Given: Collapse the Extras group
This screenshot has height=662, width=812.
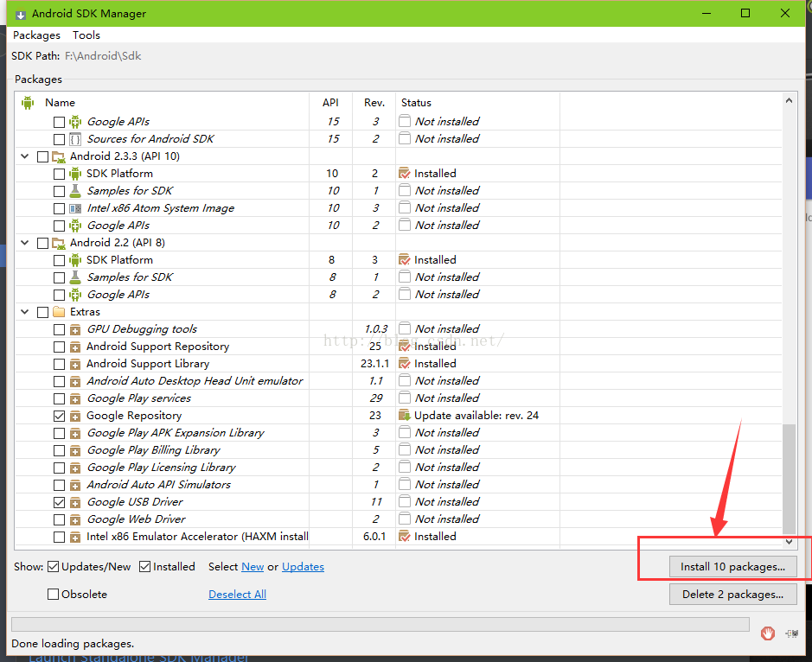Looking at the screenshot, I should point(24,312).
